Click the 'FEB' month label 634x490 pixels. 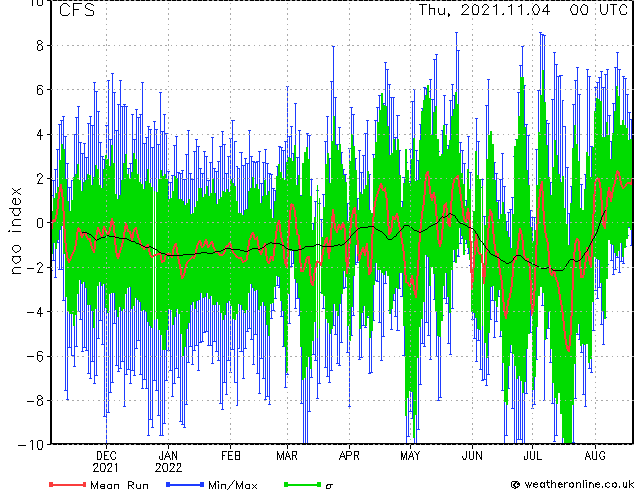(x=230, y=456)
